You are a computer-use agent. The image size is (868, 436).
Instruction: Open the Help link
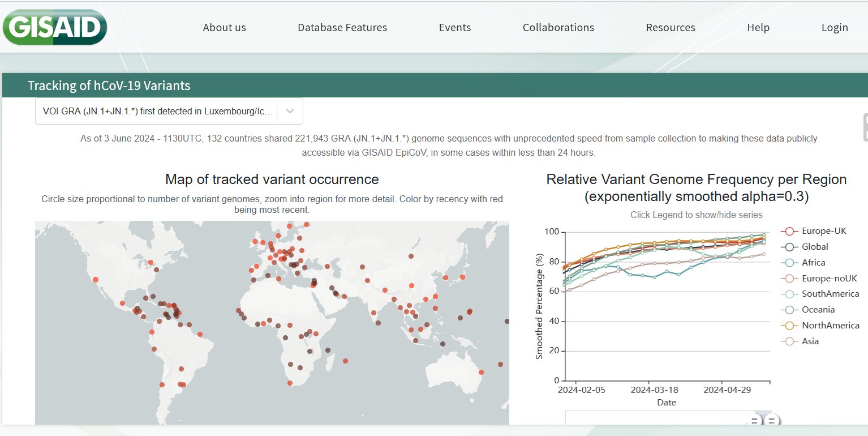758,28
